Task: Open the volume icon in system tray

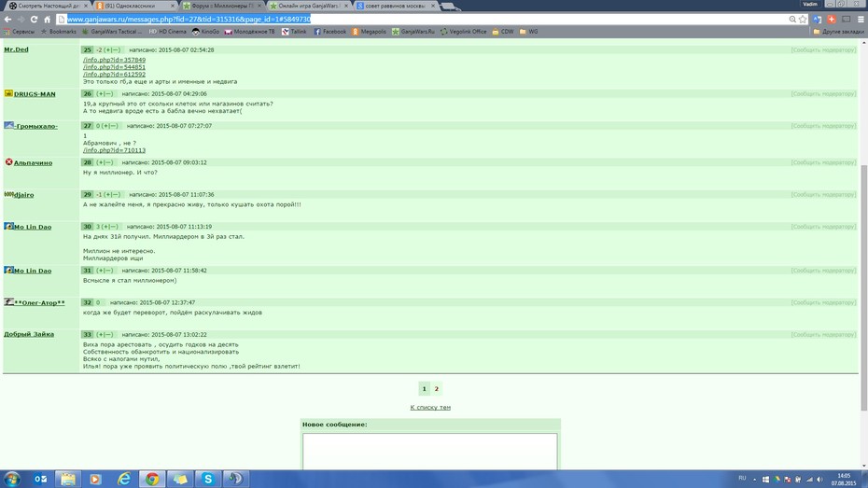Action: click(819, 480)
